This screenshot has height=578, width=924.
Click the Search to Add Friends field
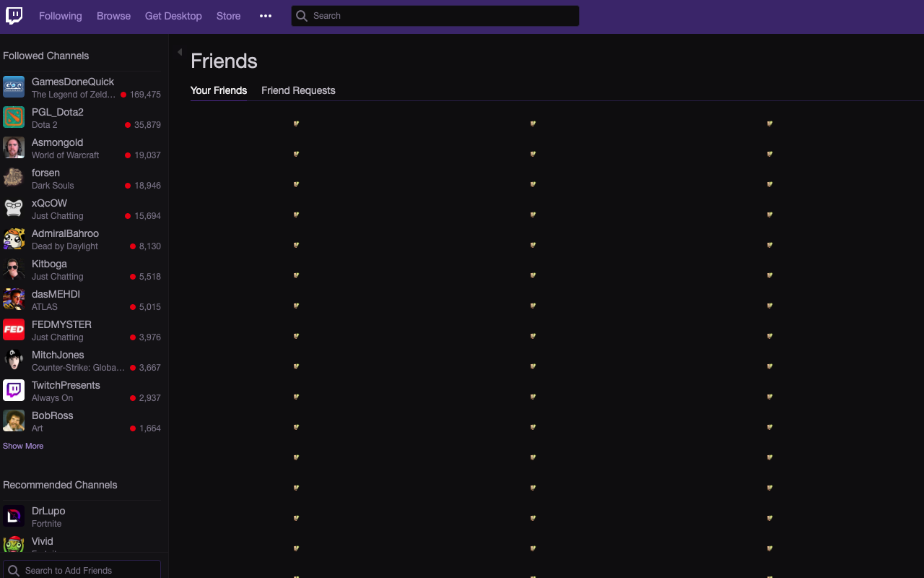81,570
